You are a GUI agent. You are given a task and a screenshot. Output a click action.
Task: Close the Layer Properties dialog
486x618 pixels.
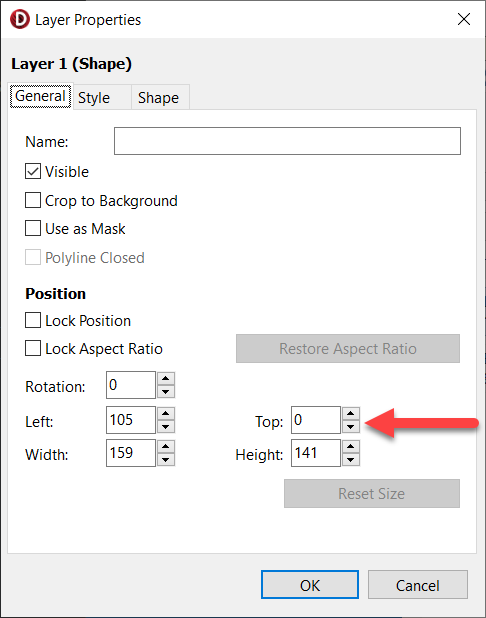464,19
